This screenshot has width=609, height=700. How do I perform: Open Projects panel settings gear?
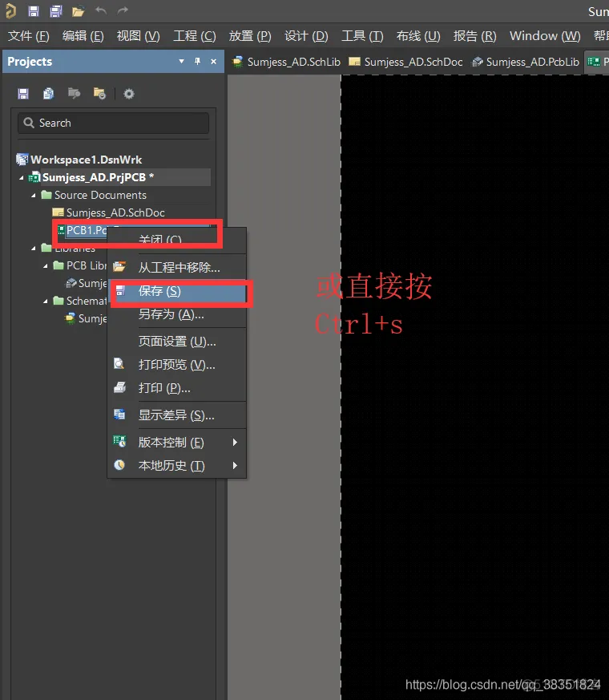pos(129,94)
